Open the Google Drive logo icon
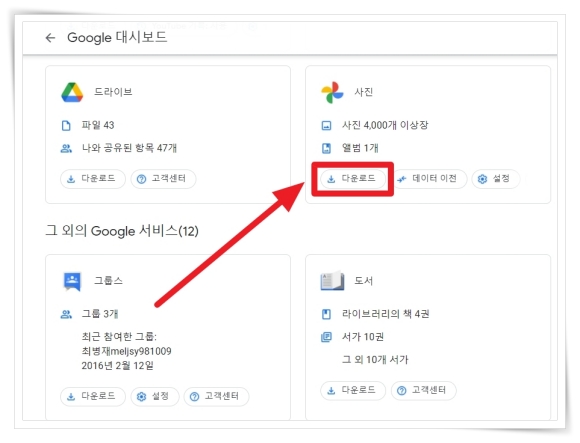The image size is (580, 443). click(x=72, y=92)
